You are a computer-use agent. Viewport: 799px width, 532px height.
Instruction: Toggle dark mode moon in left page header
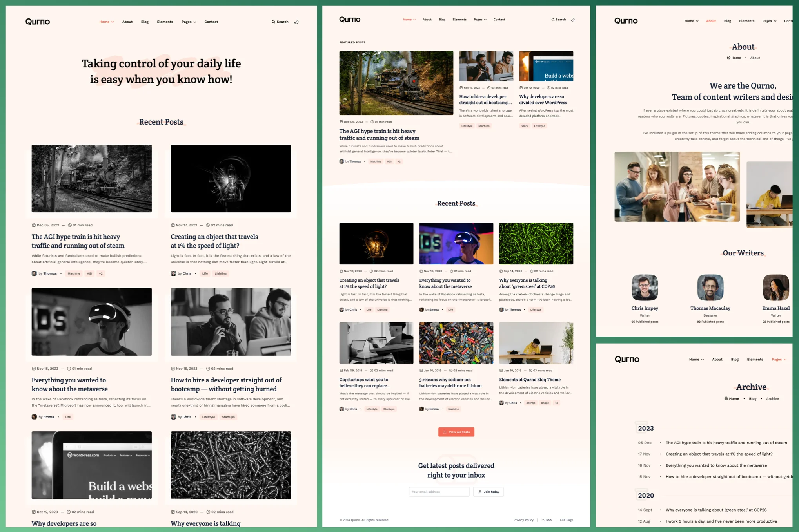click(296, 22)
